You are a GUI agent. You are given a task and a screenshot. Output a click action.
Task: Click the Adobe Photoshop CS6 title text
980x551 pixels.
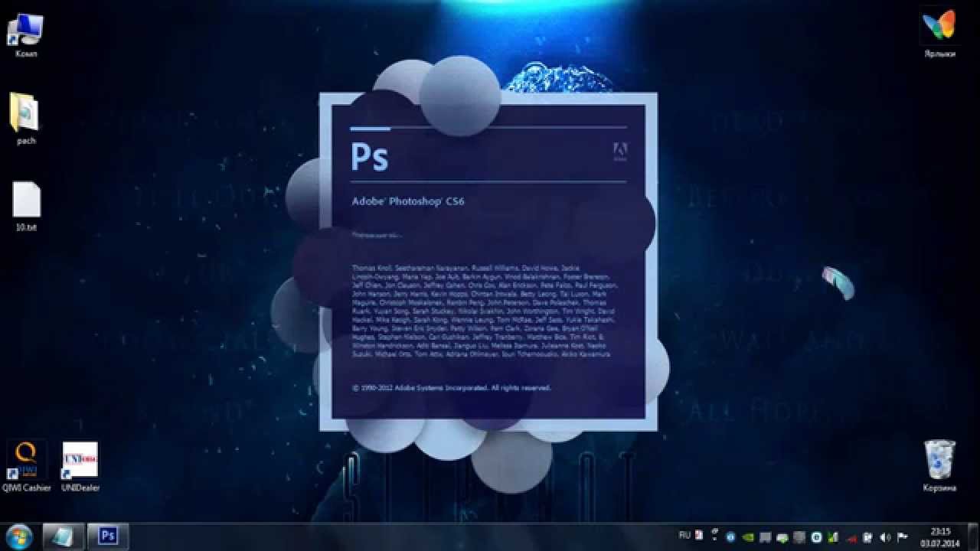408,202
